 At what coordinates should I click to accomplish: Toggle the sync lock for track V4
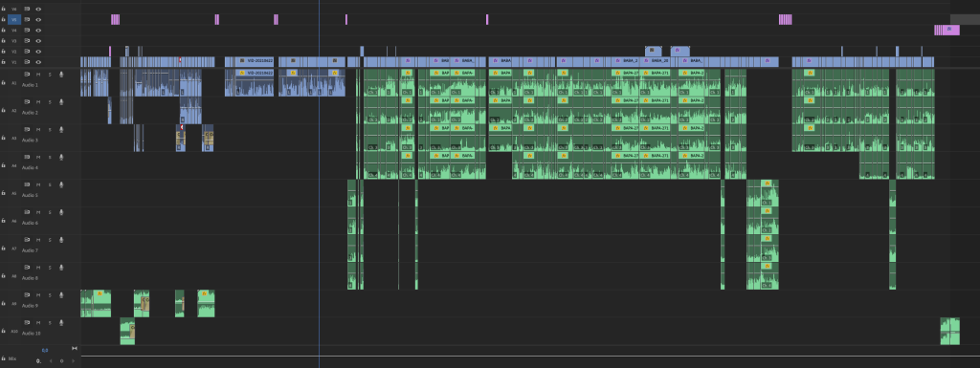pyautogui.click(x=27, y=30)
